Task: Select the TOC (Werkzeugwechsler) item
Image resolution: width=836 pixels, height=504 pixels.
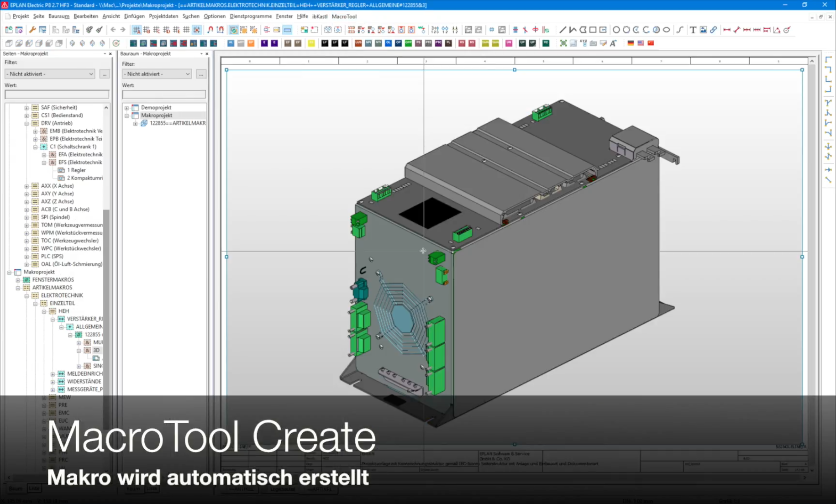Action: click(x=69, y=241)
